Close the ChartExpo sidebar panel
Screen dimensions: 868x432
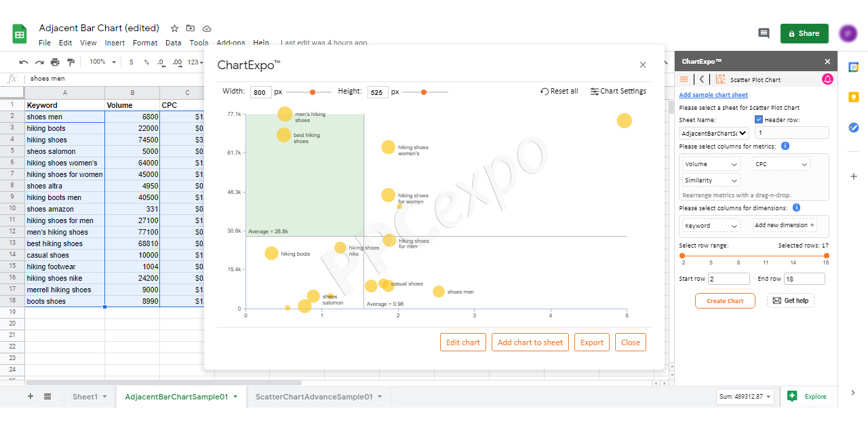[827, 61]
